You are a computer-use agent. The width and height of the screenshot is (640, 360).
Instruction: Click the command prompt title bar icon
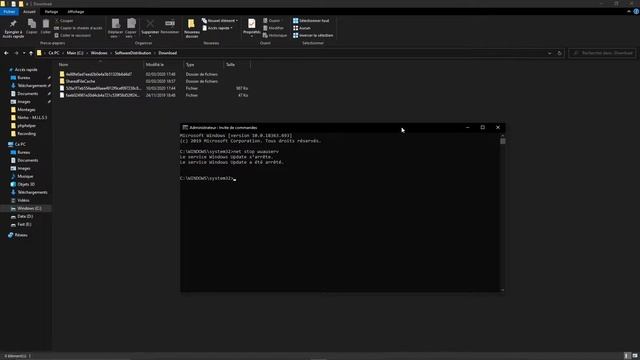(x=185, y=127)
